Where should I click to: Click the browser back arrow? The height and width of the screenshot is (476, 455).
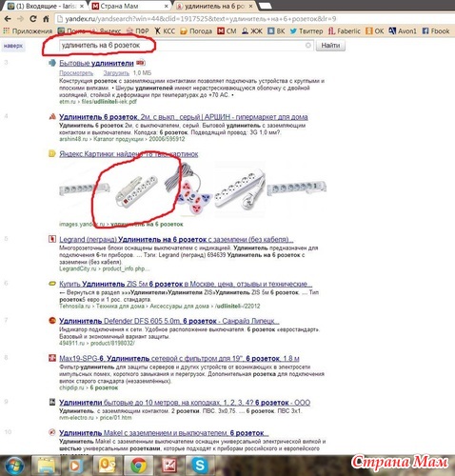[8, 19]
